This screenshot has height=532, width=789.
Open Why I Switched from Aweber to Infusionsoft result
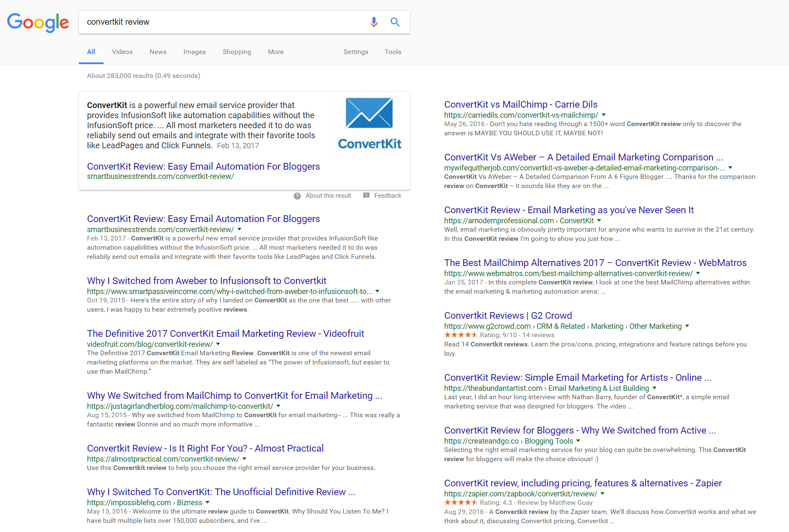click(207, 281)
